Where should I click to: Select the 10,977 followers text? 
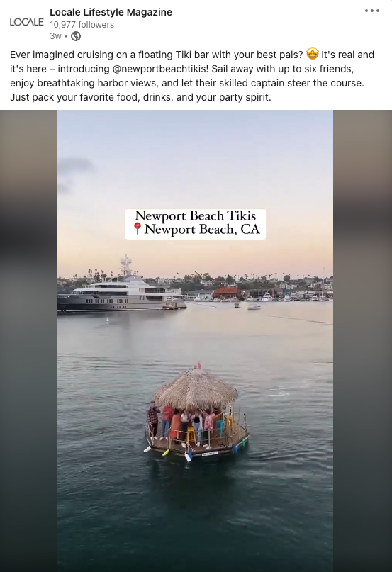(x=82, y=24)
